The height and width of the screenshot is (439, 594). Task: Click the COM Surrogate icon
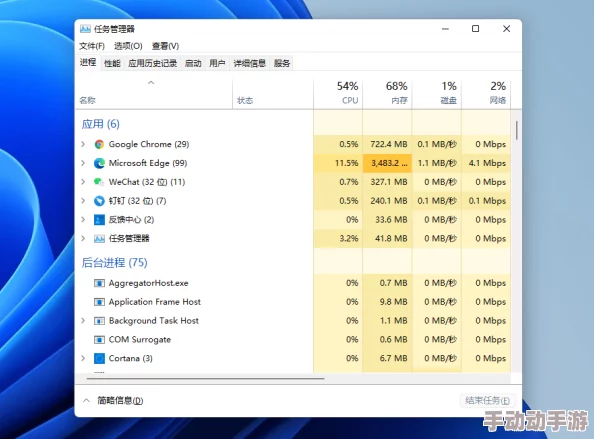[x=99, y=339]
